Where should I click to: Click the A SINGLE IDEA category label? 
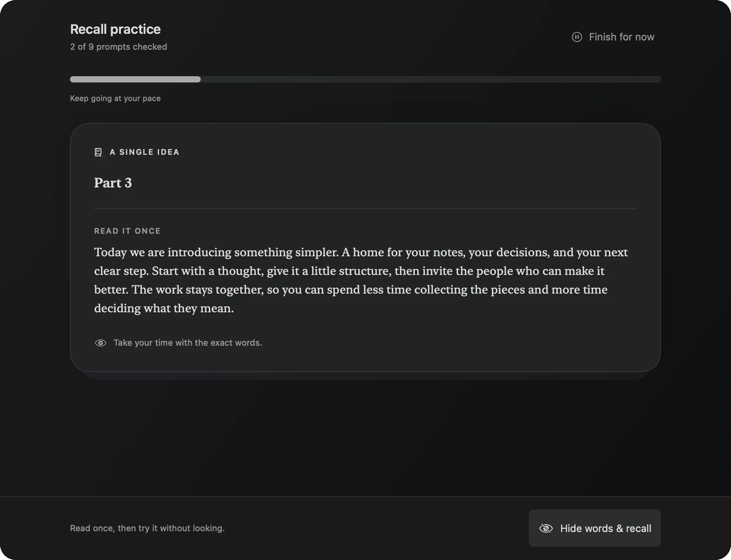[x=145, y=152]
